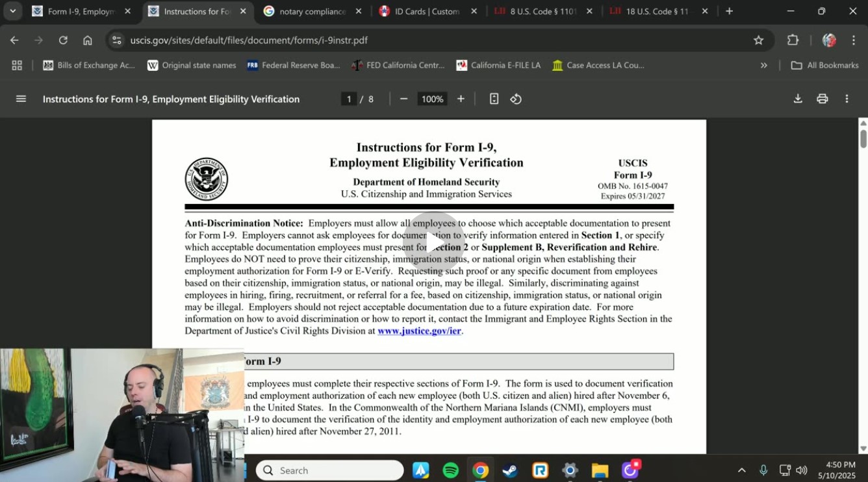Zoom in on the PDF
The width and height of the screenshot is (868, 482).
pyautogui.click(x=461, y=99)
